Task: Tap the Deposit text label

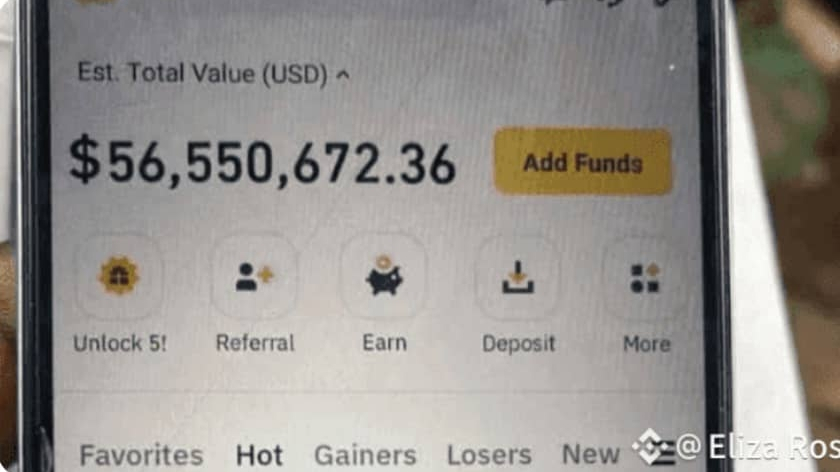Action: (519, 344)
